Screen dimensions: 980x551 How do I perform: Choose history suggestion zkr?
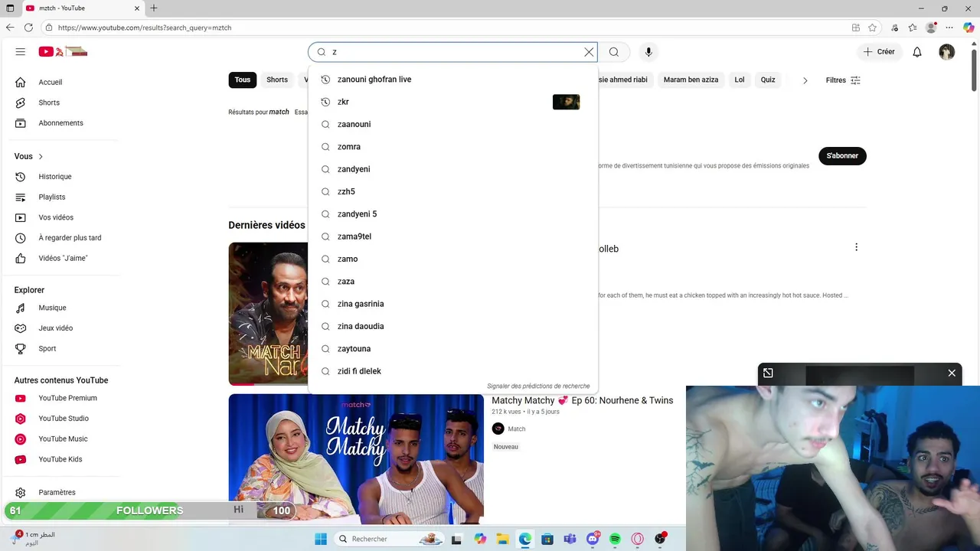pyautogui.click(x=452, y=102)
